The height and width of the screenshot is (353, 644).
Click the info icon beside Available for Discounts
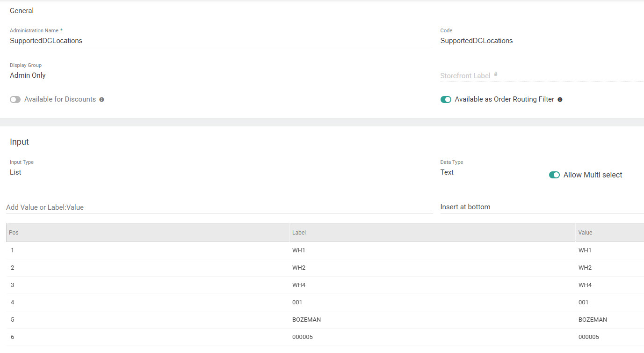pyautogui.click(x=101, y=99)
